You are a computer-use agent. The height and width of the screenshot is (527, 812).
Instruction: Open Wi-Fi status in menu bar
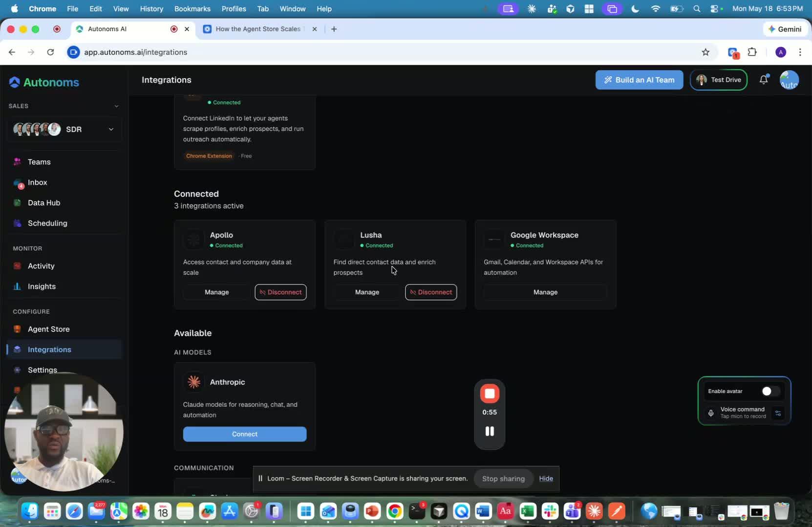click(x=656, y=9)
